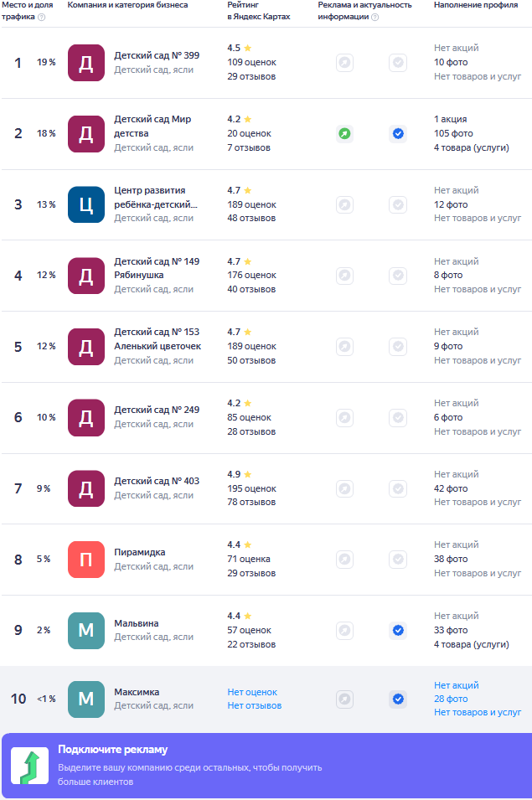Click blue verified checkmark for Детский сад Мир детства
Viewport: 532px width, 800px height.
click(398, 133)
